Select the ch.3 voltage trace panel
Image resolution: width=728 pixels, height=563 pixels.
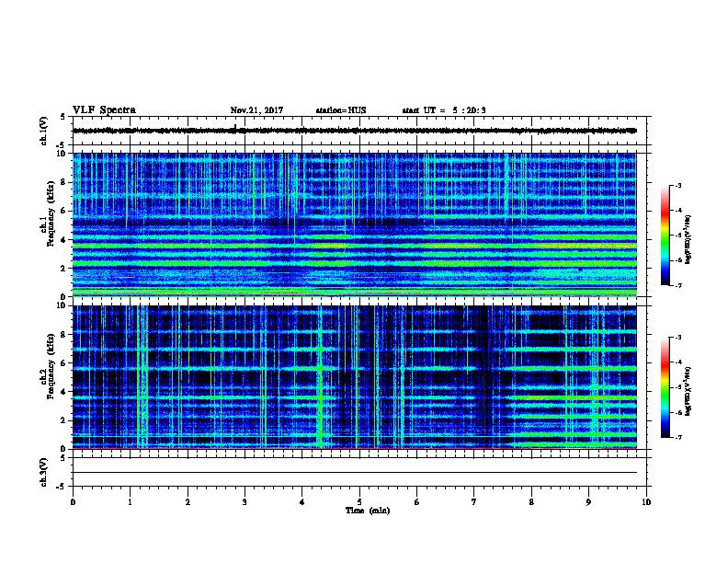coord(359,472)
